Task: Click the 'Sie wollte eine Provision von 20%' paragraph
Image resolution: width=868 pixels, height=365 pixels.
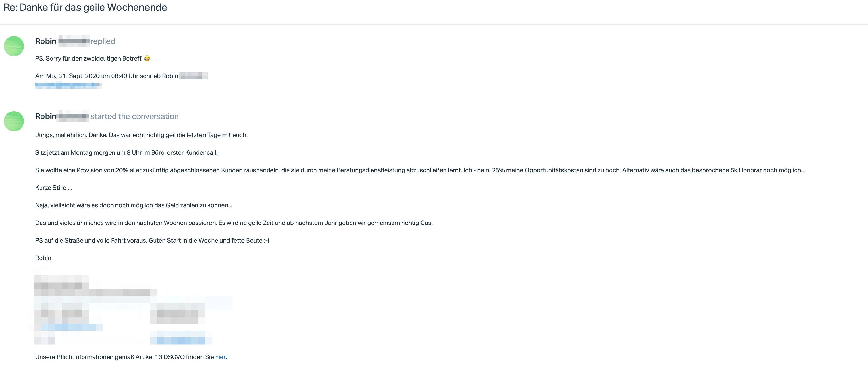Action: tap(420, 170)
